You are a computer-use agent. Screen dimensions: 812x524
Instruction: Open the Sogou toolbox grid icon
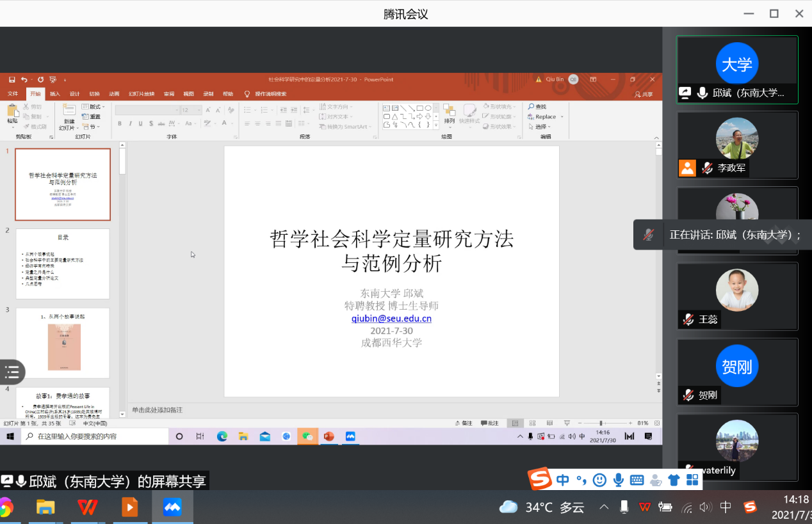tap(692, 480)
